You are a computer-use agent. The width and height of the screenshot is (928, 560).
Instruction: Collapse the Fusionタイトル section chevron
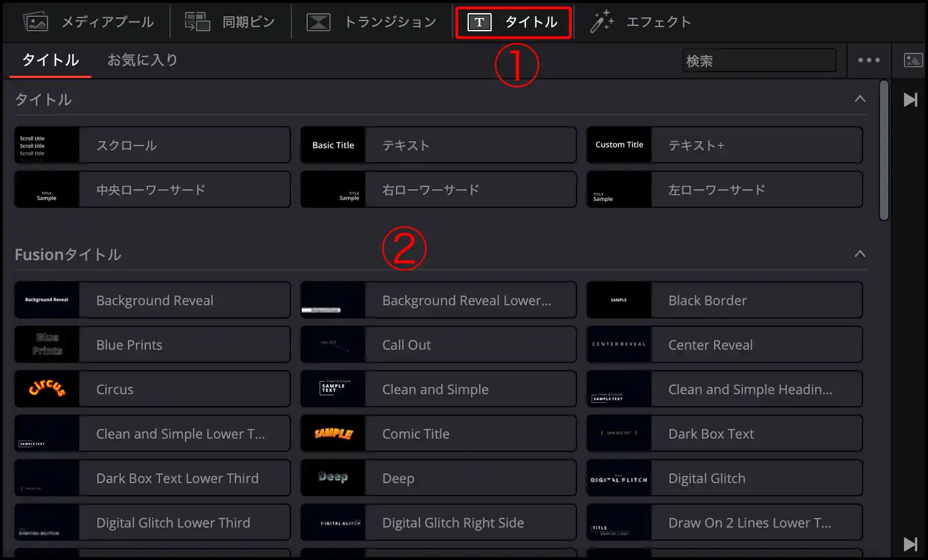pos(859,254)
